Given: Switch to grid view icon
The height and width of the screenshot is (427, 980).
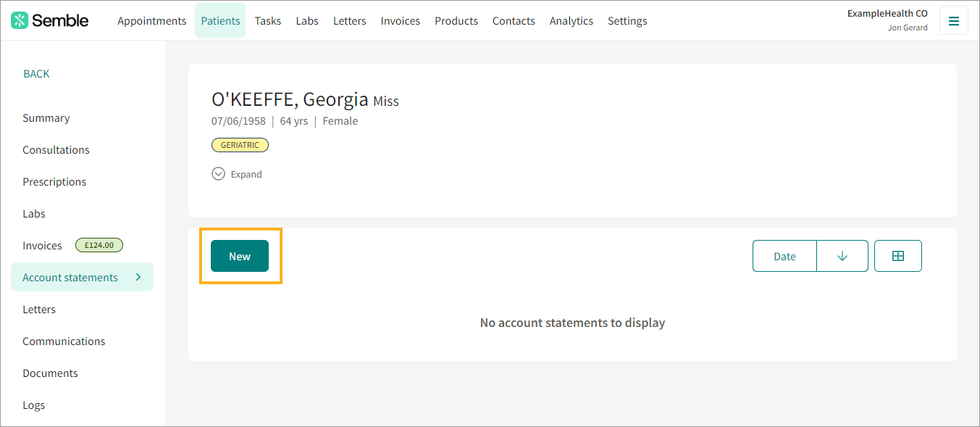Looking at the screenshot, I should click(x=898, y=256).
